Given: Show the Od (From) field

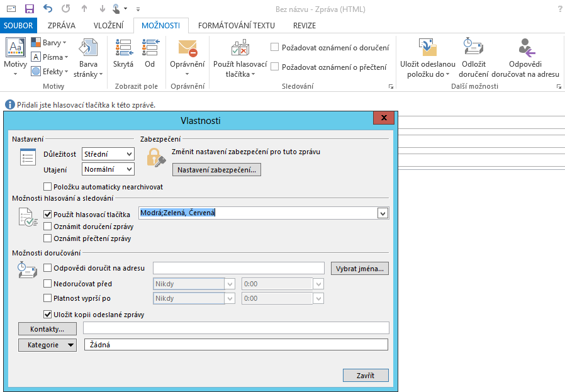Looking at the screenshot, I should (150, 53).
